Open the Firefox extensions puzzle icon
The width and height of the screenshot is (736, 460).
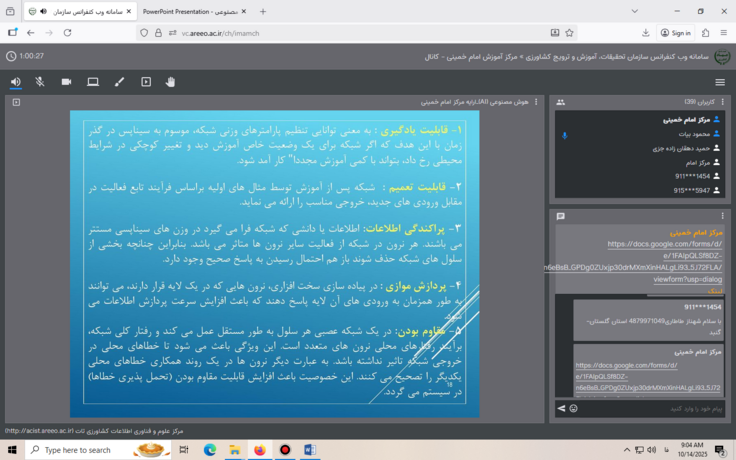705,33
